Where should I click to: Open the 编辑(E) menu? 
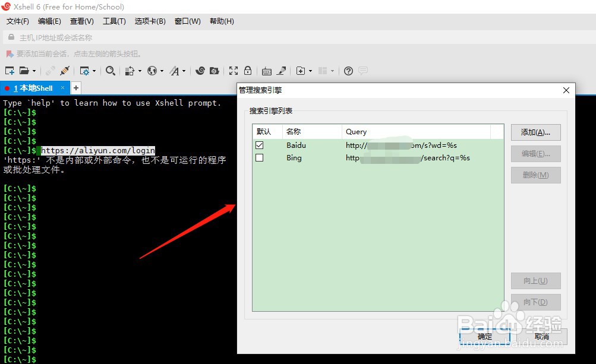pos(49,21)
